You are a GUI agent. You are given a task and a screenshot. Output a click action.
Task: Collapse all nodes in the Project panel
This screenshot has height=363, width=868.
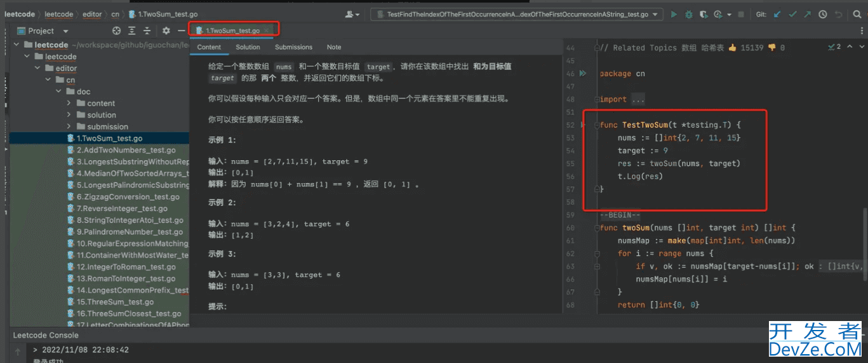click(x=147, y=31)
